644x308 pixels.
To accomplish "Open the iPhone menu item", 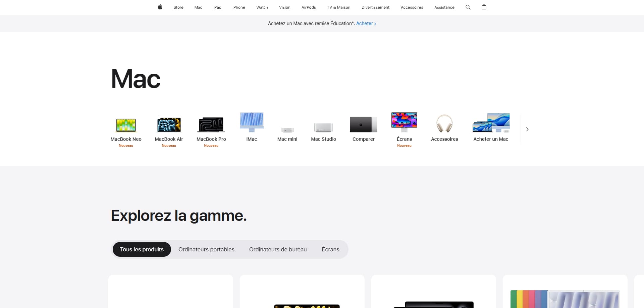I will [x=239, y=7].
